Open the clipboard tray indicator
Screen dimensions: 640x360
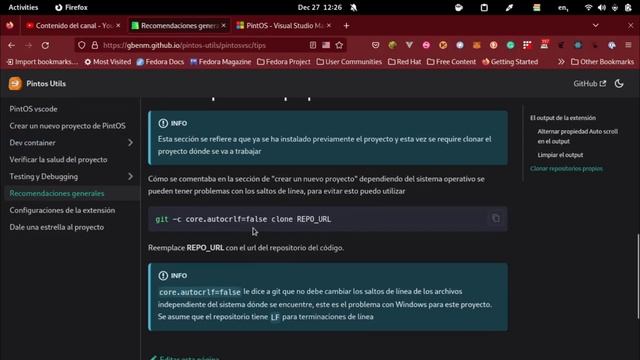point(484,7)
